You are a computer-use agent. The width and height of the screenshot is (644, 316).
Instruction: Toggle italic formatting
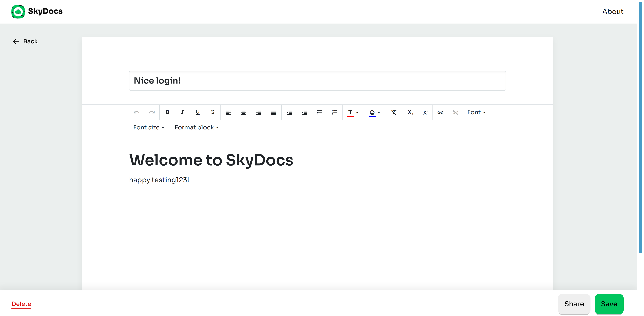pyautogui.click(x=183, y=112)
